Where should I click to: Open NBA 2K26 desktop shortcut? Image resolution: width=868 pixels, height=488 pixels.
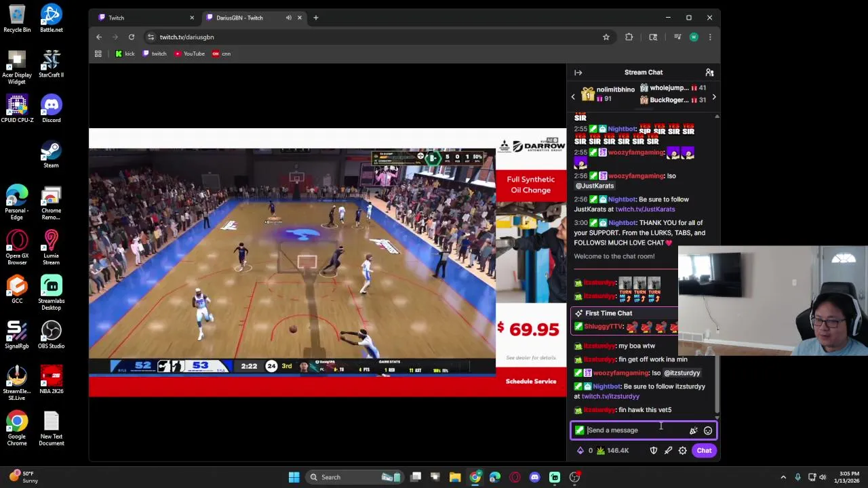pos(51,381)
